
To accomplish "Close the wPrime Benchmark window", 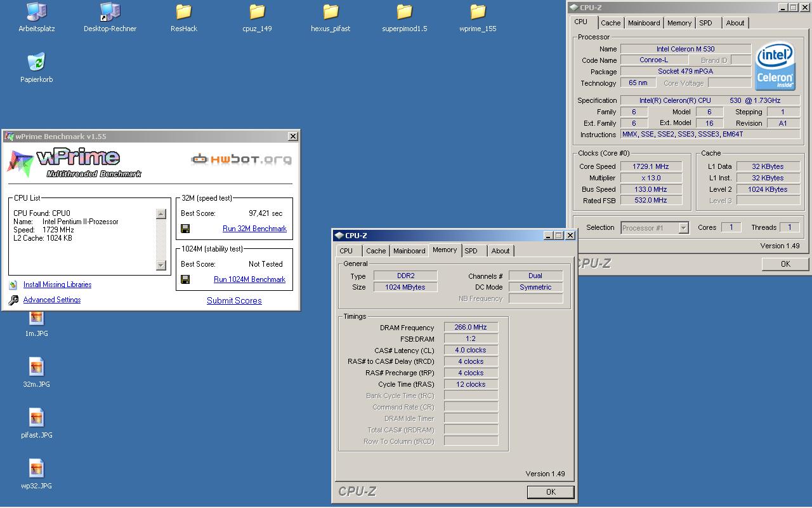I will point(293,136).
